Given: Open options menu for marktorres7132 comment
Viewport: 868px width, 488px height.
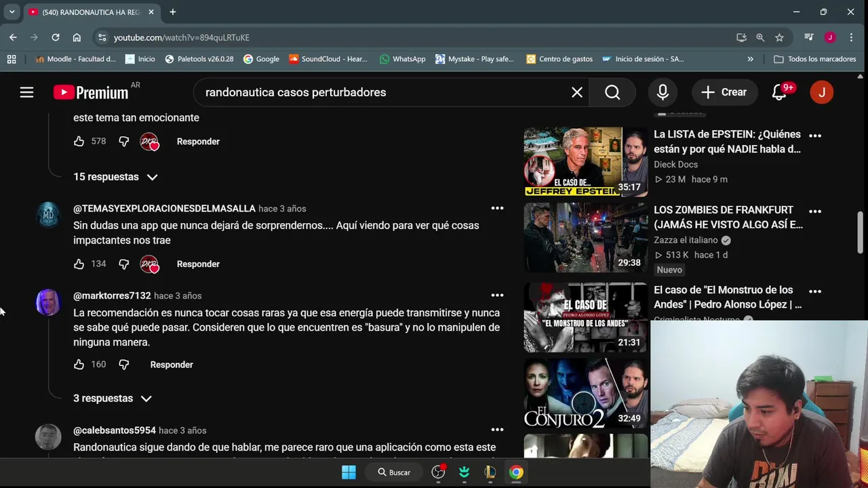Looking at the screenshot, I should tap(497, 295).
